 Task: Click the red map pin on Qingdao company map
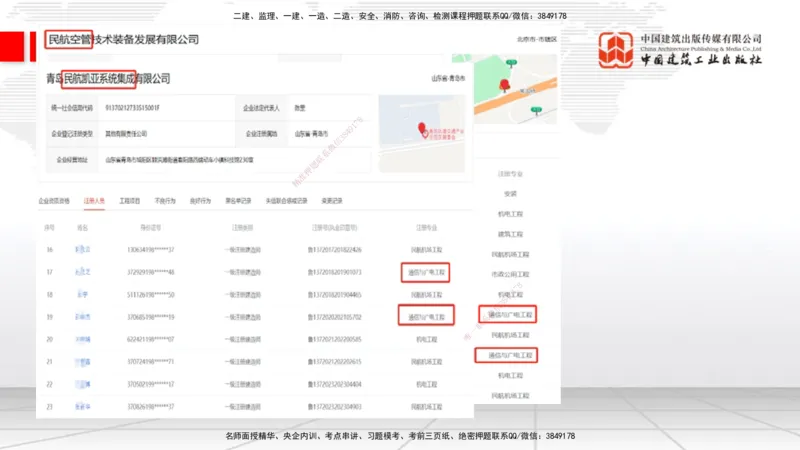click(x=422, y=130)
